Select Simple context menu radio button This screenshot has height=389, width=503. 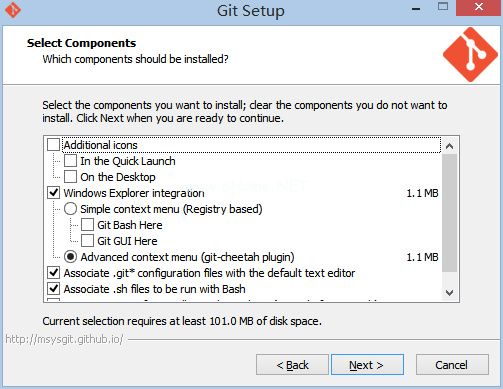pyautogui.click(x=70, y=209)
